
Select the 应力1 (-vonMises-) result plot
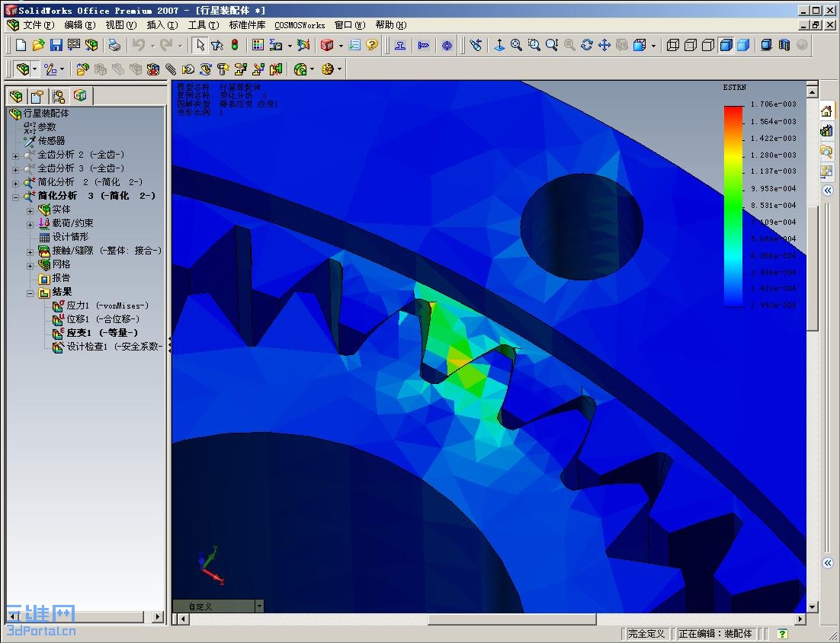click(x=101, y=306)
